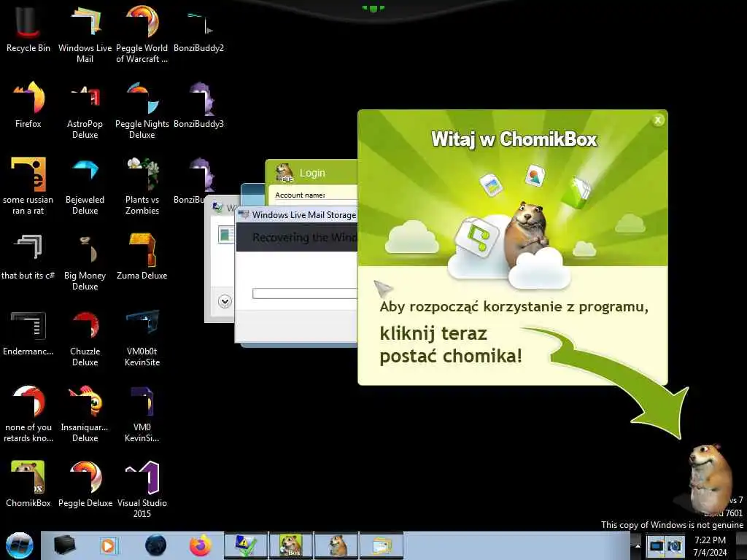
Task: Select the 'that but its c#' desktop icon
Action: click(28, 256)
